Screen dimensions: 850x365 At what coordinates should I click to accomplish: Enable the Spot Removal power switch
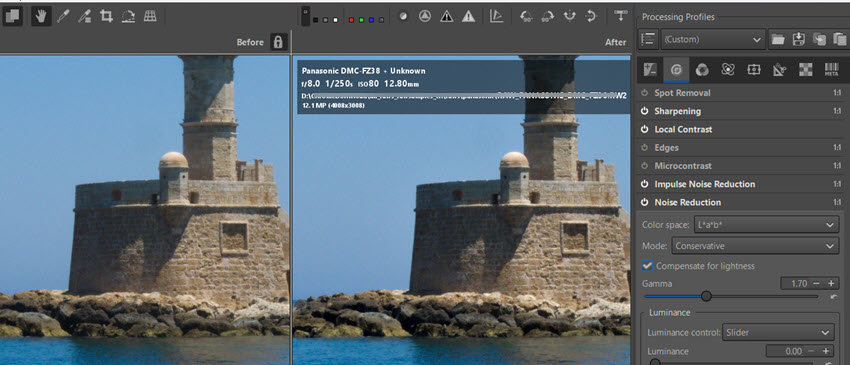(645, 93)
